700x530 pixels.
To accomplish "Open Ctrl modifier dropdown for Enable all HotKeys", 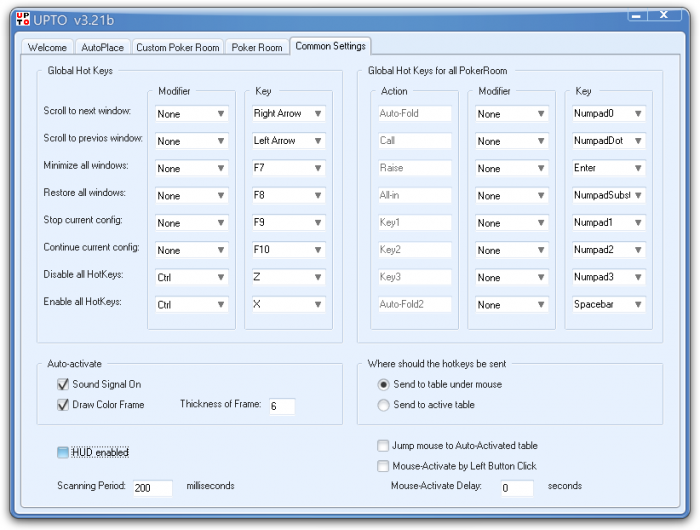I will 192,305.
